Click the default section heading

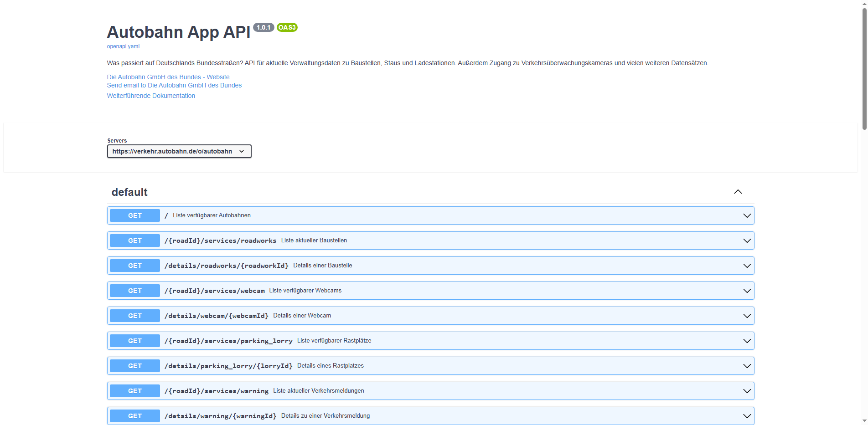coord(129,192)
